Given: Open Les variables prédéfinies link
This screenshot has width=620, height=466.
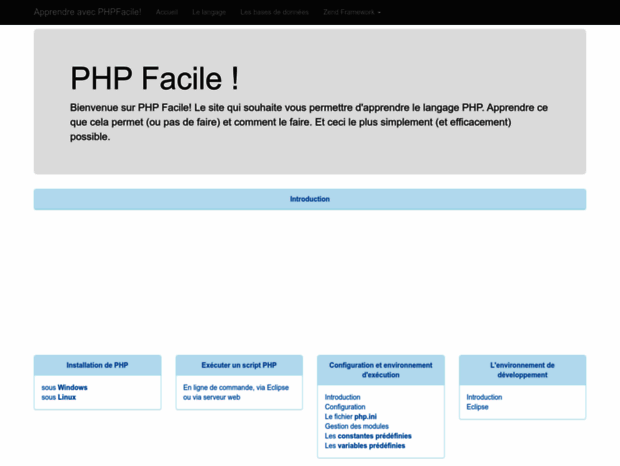Looking at the screenshot, I should point(365,446).
